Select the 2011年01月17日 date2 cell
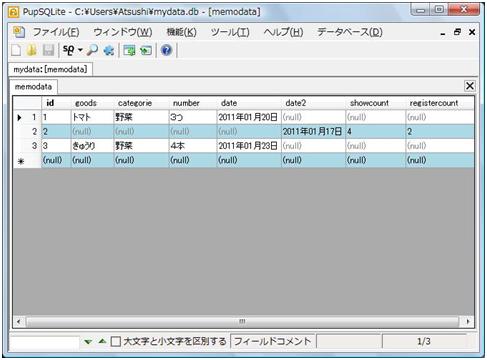Image resolution: width=487 pixels, height=360 pixels. 313,132
